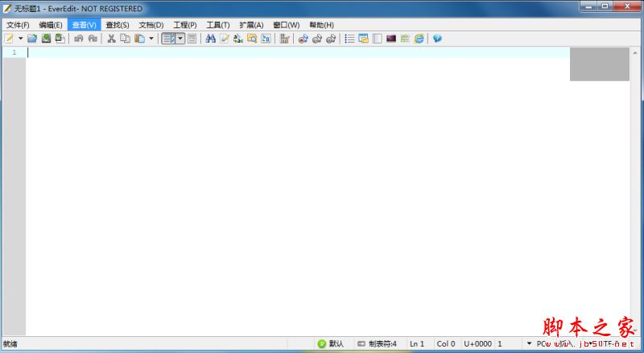Click the Find in Files magnifier icon
The image size is (644, 353).
point(252,39)
